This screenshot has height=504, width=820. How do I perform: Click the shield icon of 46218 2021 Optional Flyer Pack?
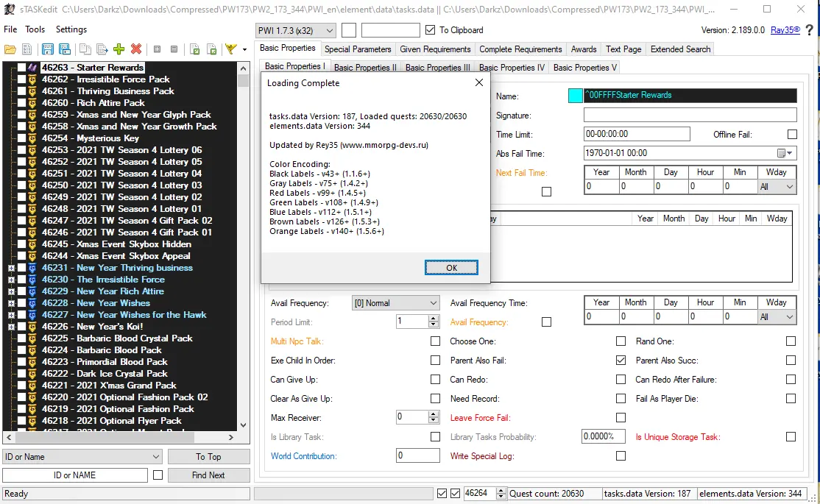[32, 421]
